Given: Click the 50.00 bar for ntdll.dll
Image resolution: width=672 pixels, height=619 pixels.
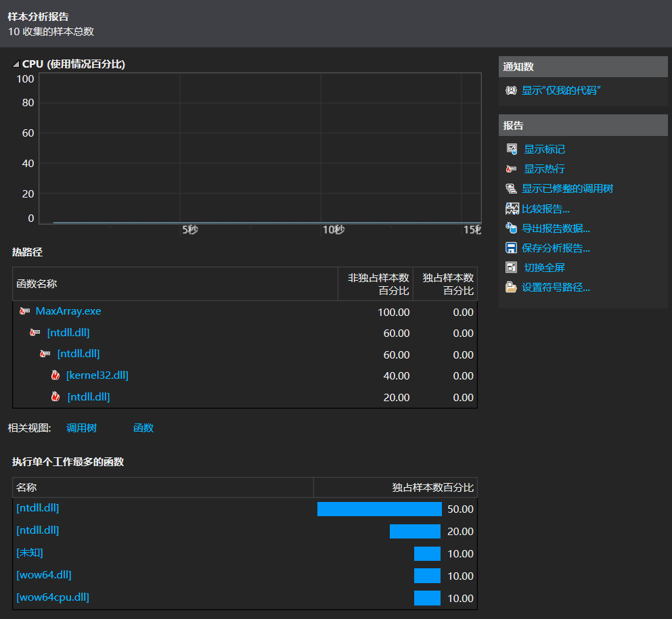Looking at the screenshot, I should [x=379, y=509].
